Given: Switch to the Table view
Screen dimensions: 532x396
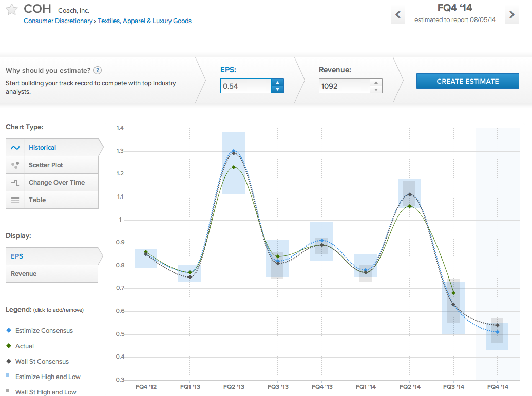Looking at the screenshot, I should (x=52, y=200).
